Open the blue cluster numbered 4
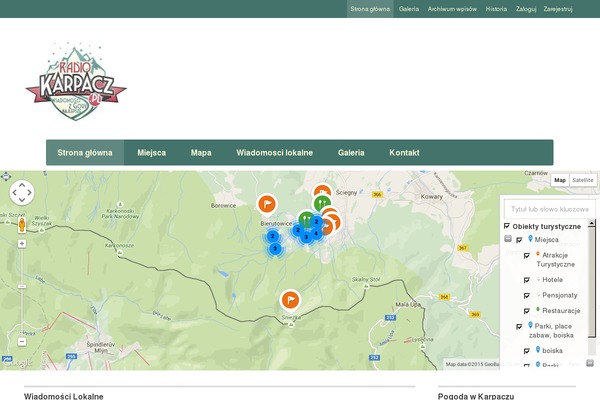This screenshot has height=400, width=600. pyautogui.click(x=316, y=233)
